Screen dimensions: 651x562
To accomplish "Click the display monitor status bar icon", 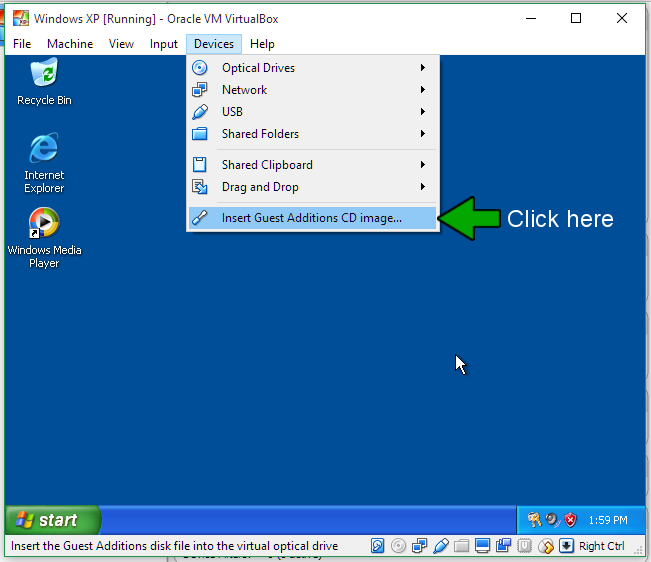I will pyautogui.click(x=482, y=546).
